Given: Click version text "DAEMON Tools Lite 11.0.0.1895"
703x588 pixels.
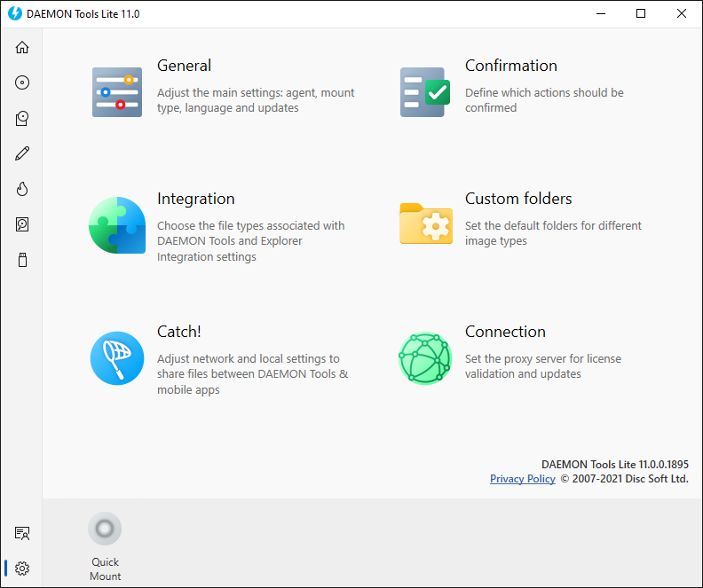Looking at the screenshot, I should tap(614, 465).
